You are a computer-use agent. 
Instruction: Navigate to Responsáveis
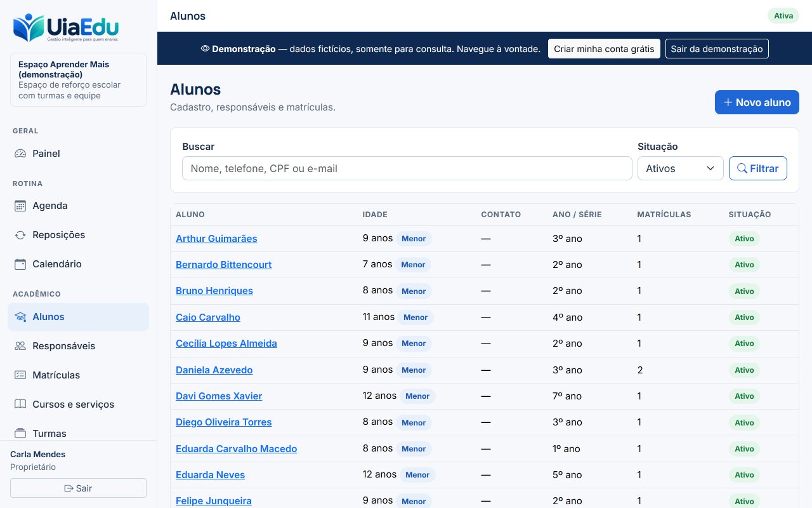click(78, 346)
